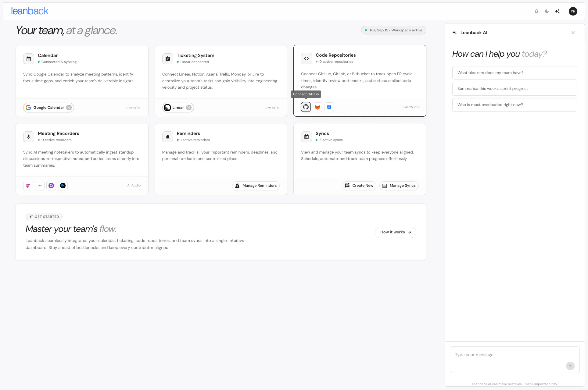Open the YH user avatar menu
588x390 pixels.
[x=573, y=11]
